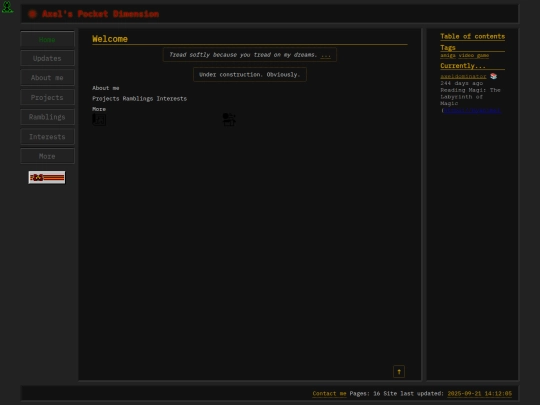Viewport: 540px width, 405px height.
Task: Navigate to Interests in the left sidebar
Action: click(x=47, y=137)
